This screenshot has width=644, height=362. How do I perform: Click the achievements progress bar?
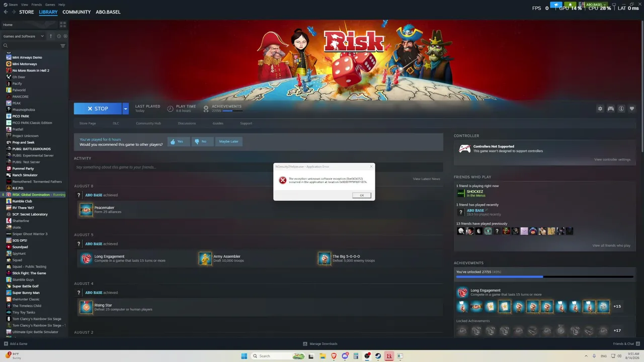544,277
